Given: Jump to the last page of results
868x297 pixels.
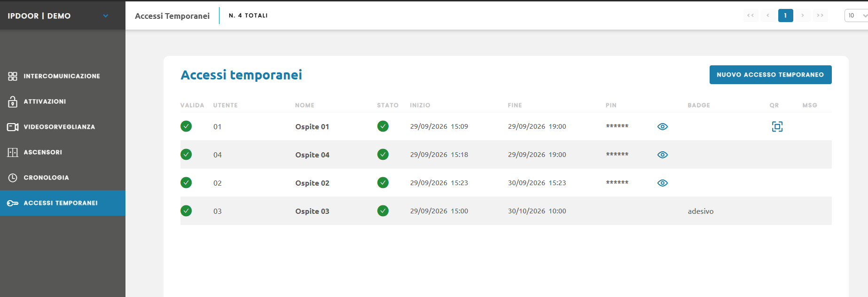Looking at the screenshot, I should (820, 16).
